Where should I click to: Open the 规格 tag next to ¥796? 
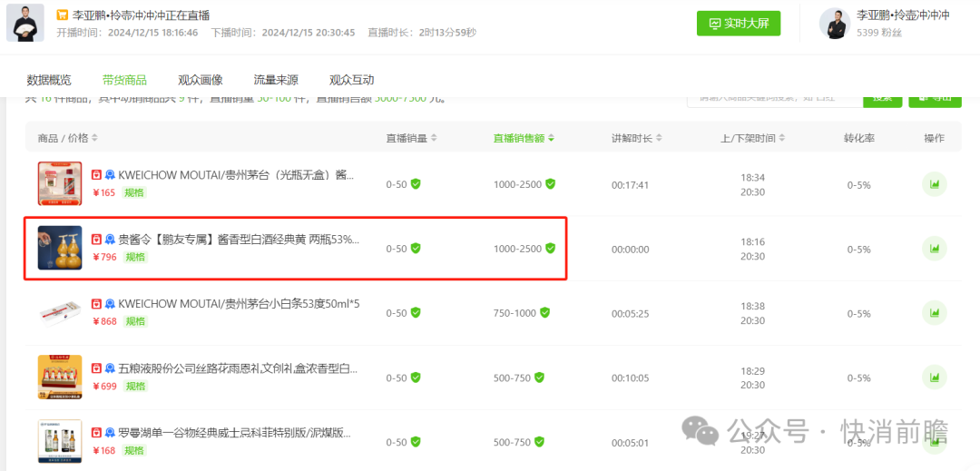pyautogui.click(x=135, y=257)
